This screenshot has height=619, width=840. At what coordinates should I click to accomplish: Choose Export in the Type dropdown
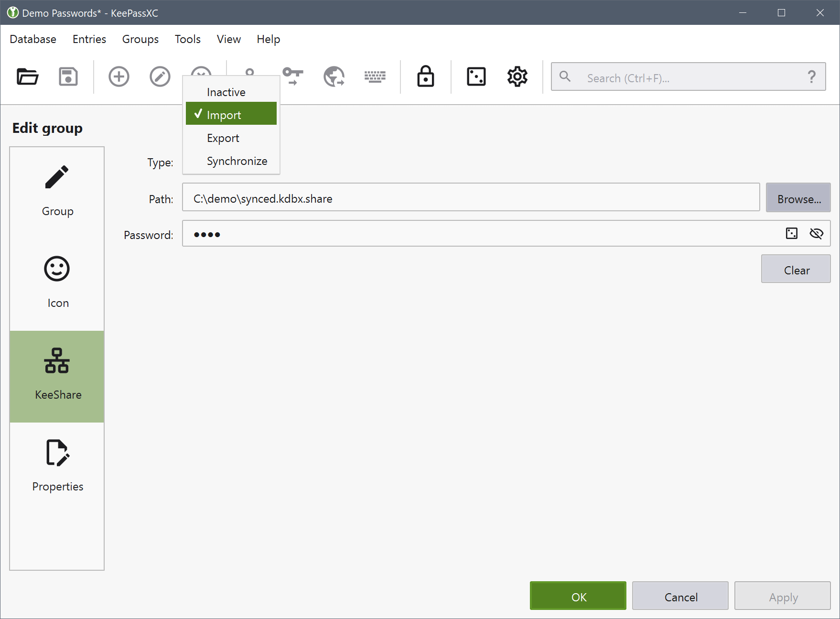point(223,138)
